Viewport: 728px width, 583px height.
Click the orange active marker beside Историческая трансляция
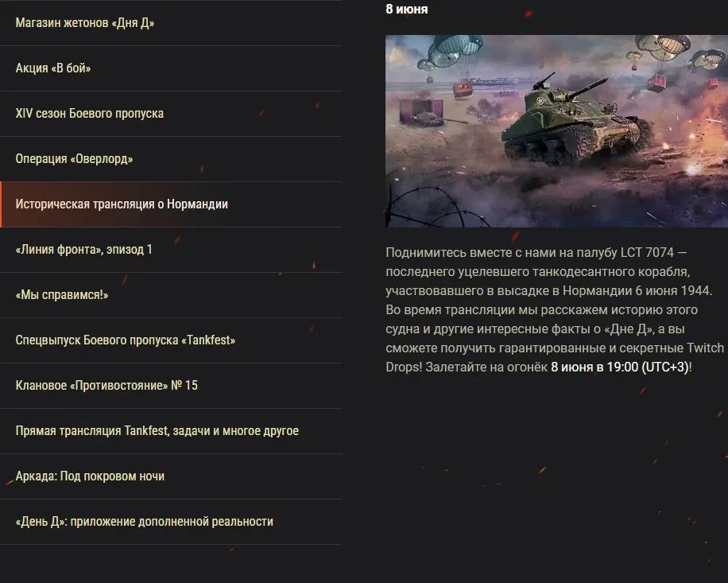pos(1,204)
